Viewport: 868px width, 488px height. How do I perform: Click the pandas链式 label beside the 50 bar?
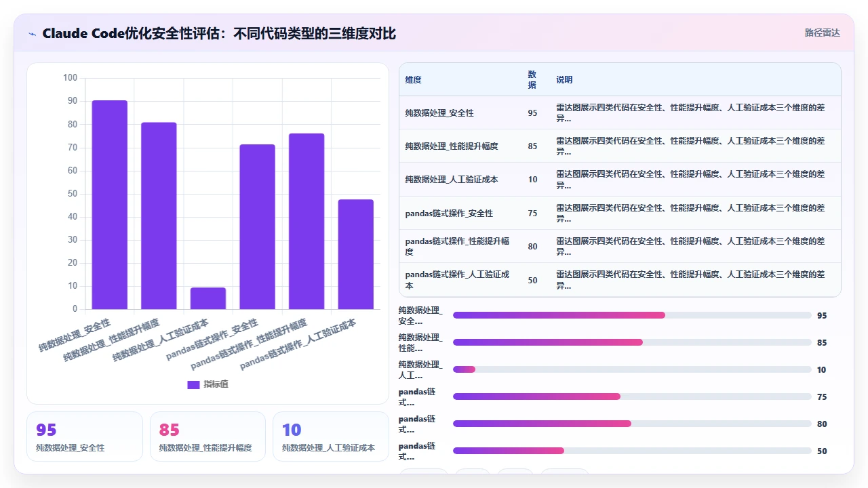[x=417, y=451]
